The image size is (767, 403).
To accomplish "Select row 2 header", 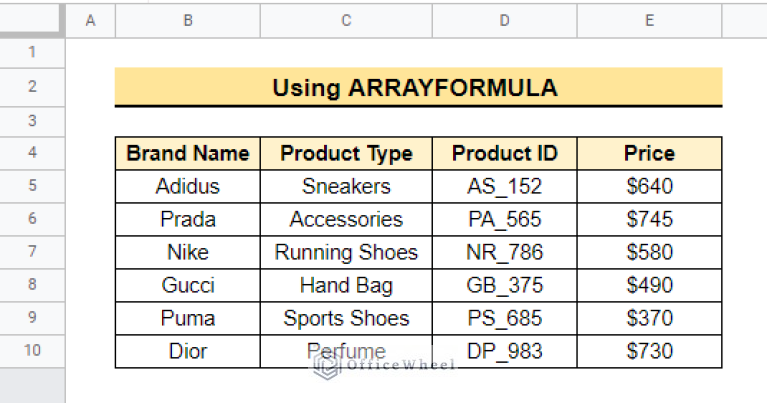I will pos(32,87).
